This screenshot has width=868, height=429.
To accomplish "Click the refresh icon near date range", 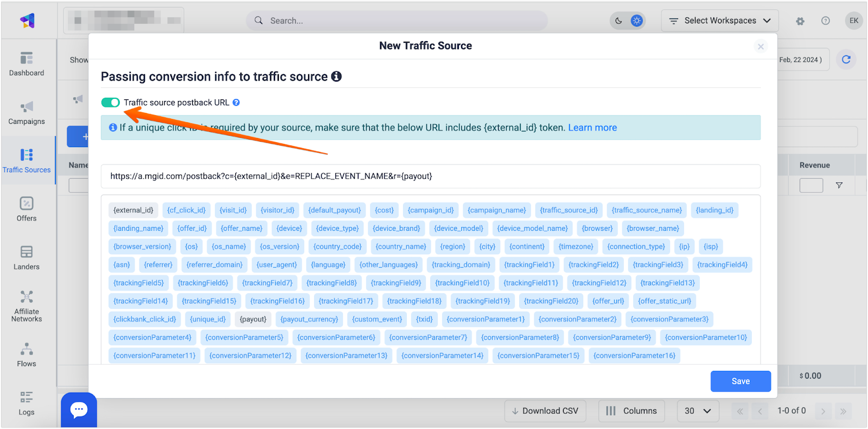I will click(846, 60).
